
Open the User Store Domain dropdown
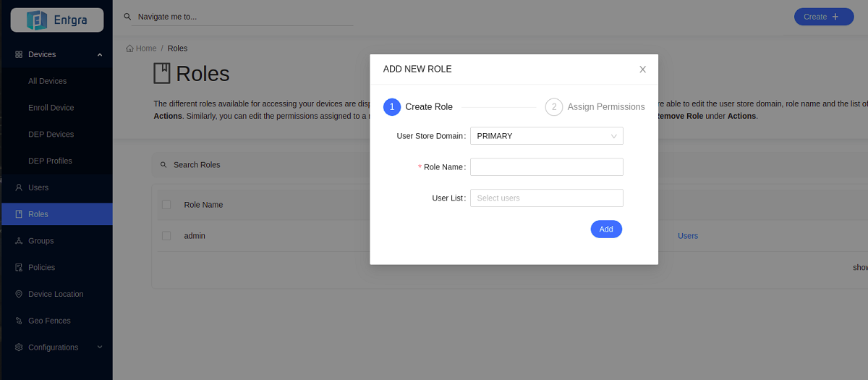pos(546,136)
